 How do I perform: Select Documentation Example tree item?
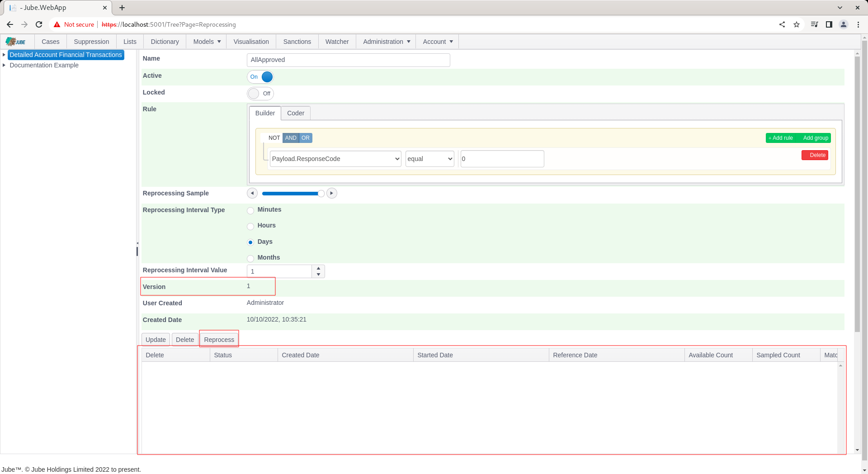pyautogui.click(x=44, y=65)
